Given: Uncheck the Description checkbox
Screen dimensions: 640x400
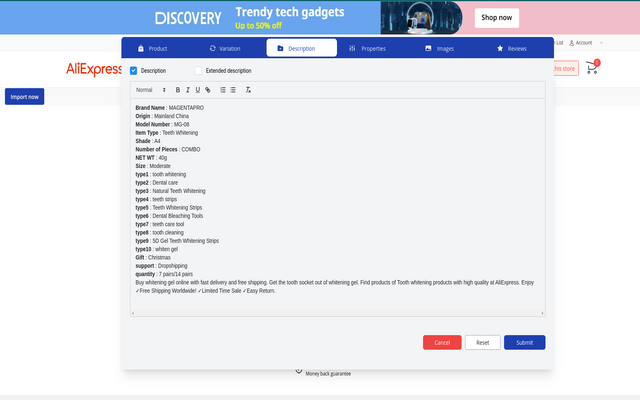Looking at the screenshot, I should point(134,71).
